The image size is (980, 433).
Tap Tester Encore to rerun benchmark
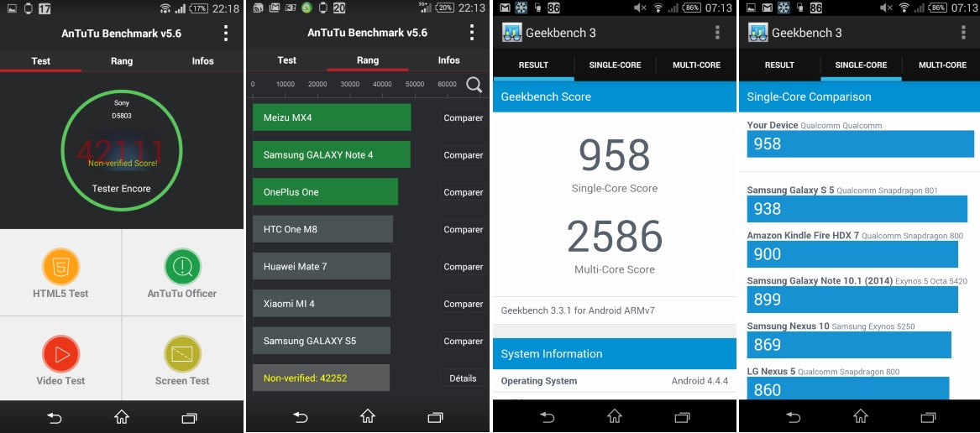121,188
